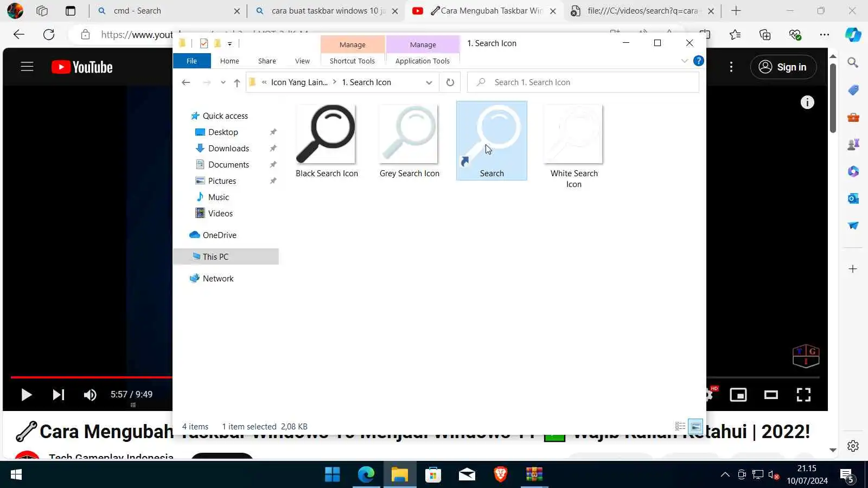Image resolution: width=868 pixels, height=488 pixels.
Task: Go up one folder level
Action: [237, 82]
